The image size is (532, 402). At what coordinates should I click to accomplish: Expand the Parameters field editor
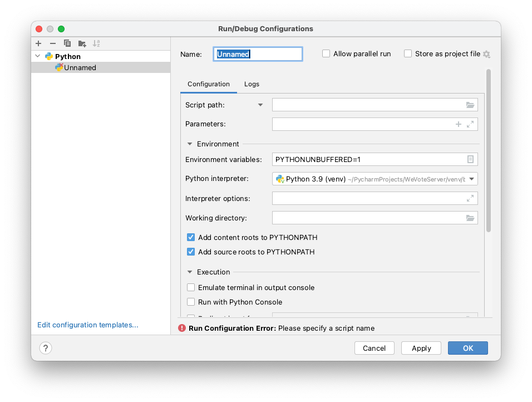click(x=470, y=124)
